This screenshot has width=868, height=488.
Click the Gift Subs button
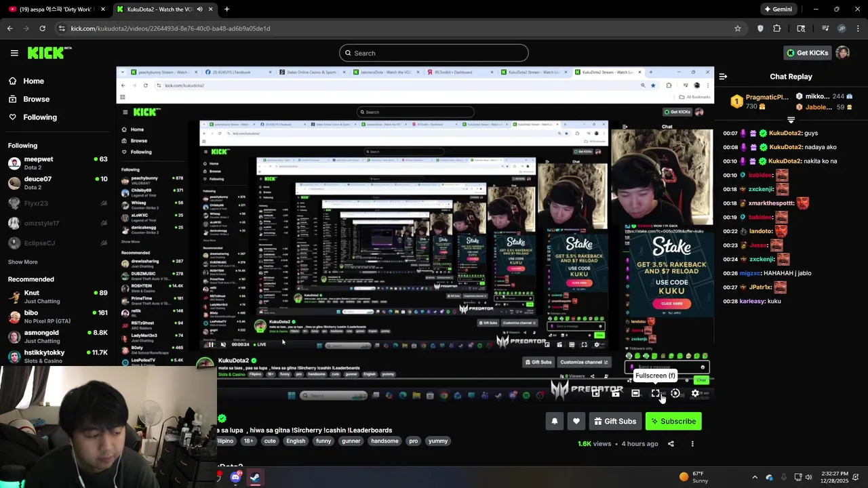[x=615, y=422]
